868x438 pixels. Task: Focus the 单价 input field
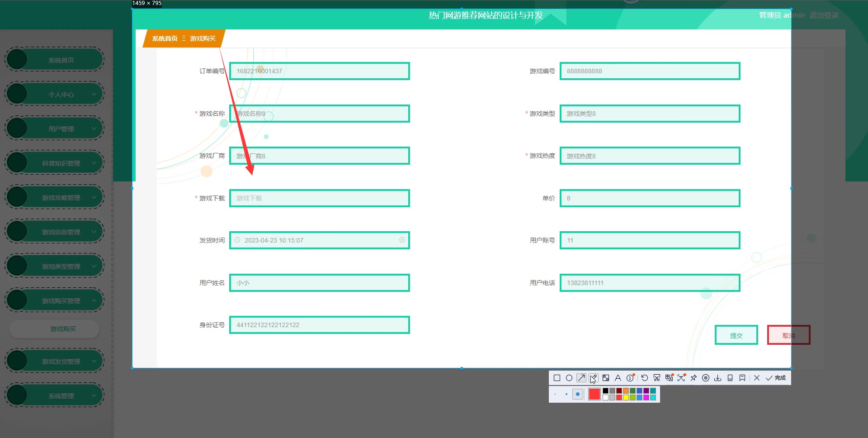point(650,198)
